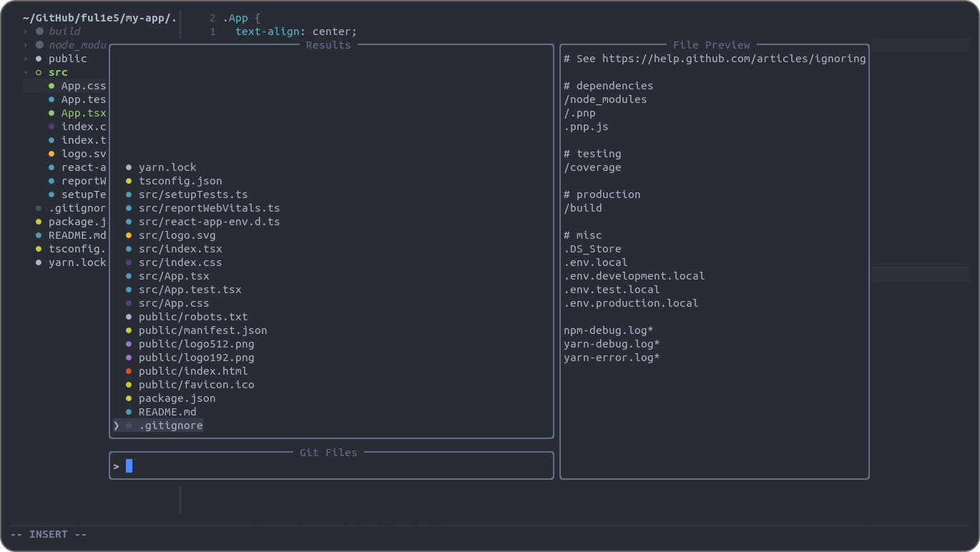Click the npm-debug.log* line in preview

[x=608, y=330]
